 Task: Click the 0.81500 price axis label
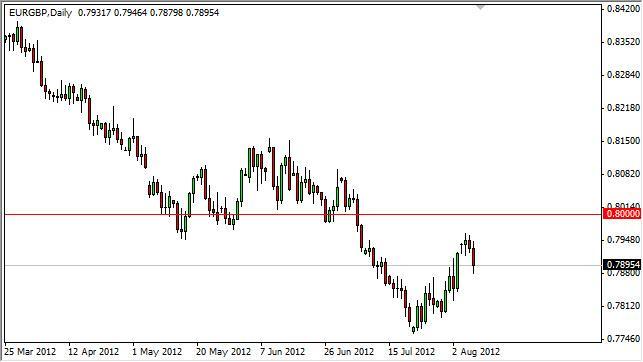click(623, 141)
